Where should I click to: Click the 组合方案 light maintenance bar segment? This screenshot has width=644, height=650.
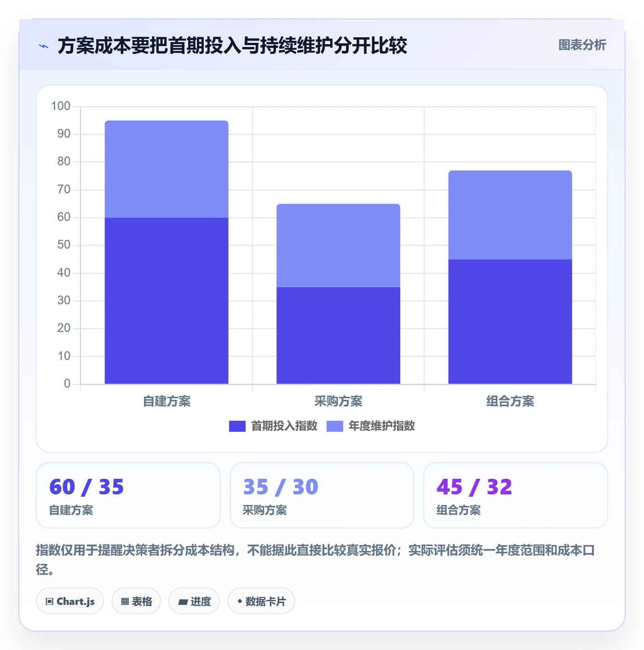coord(510,215)
